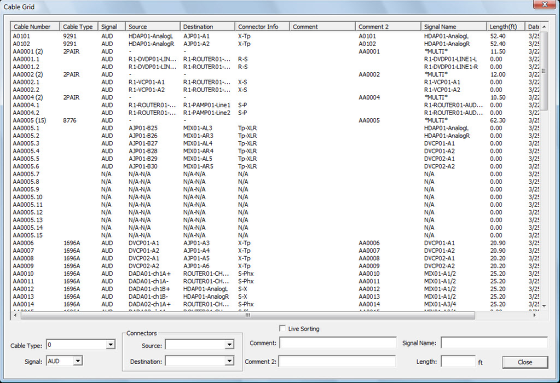
Task: Click Comment 2 cell AA0010
Action: click(x=368, y=274)
